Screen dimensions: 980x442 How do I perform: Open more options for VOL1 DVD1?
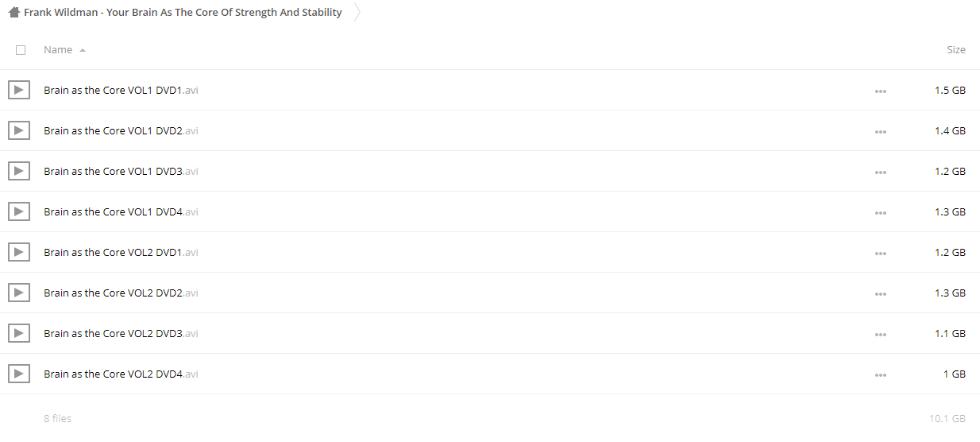click(x=880, y=91)
